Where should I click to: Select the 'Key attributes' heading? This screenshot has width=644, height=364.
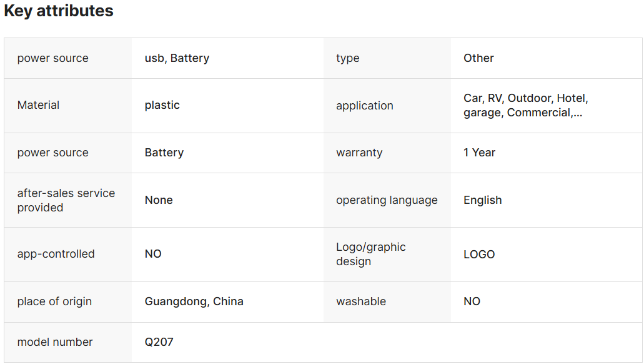pyautogui.click(x=59, y=11)
